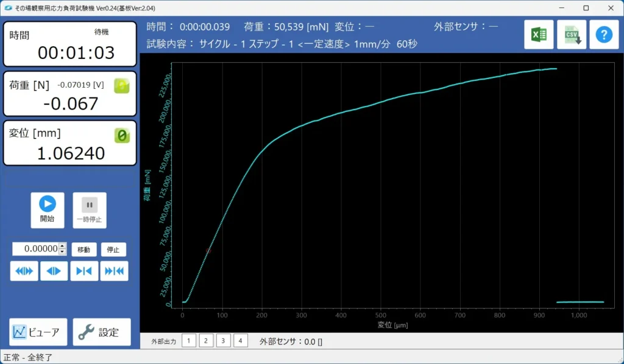
Task: Toggle 外部出力 external output 1
Action: [189, 341]
